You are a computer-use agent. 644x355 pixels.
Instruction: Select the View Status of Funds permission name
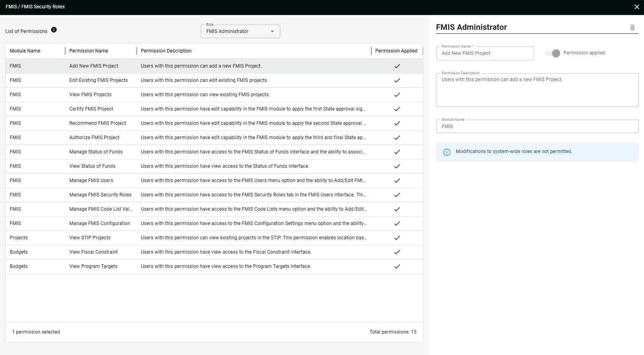point(92,166)
